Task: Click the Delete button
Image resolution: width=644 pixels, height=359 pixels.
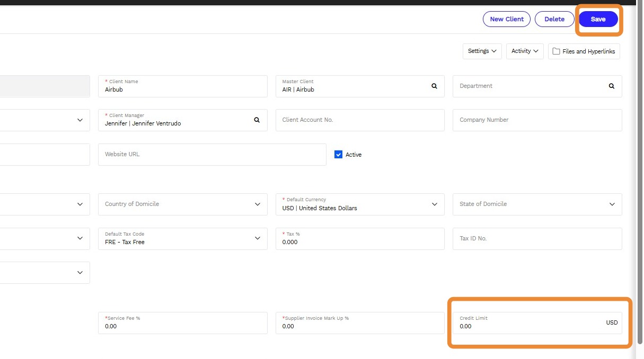Action: click(554, 19)
